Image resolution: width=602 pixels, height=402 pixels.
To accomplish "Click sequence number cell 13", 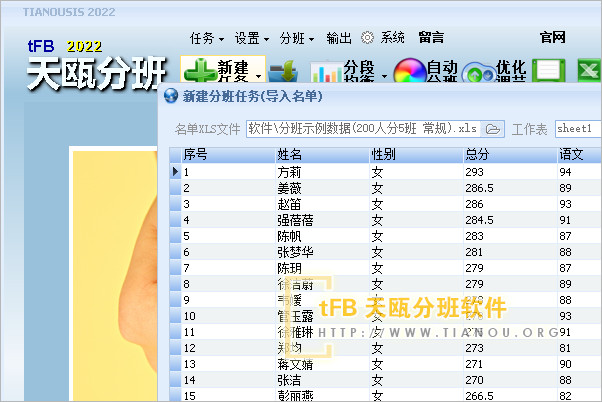I will [x=228, y=364].
